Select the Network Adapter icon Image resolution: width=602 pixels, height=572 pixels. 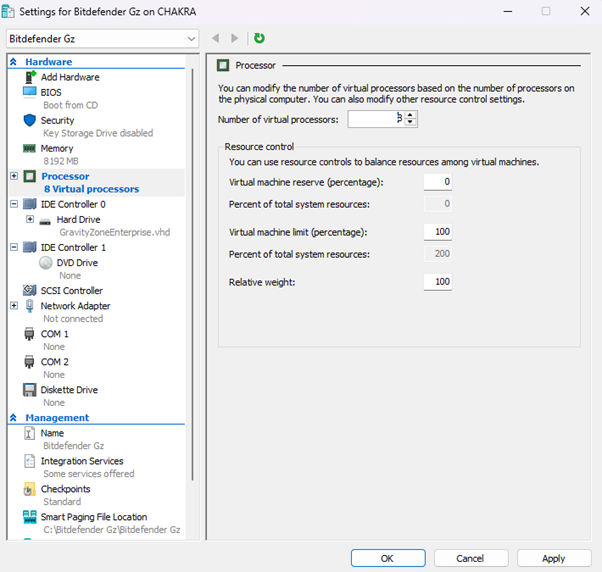click(29, 306)
